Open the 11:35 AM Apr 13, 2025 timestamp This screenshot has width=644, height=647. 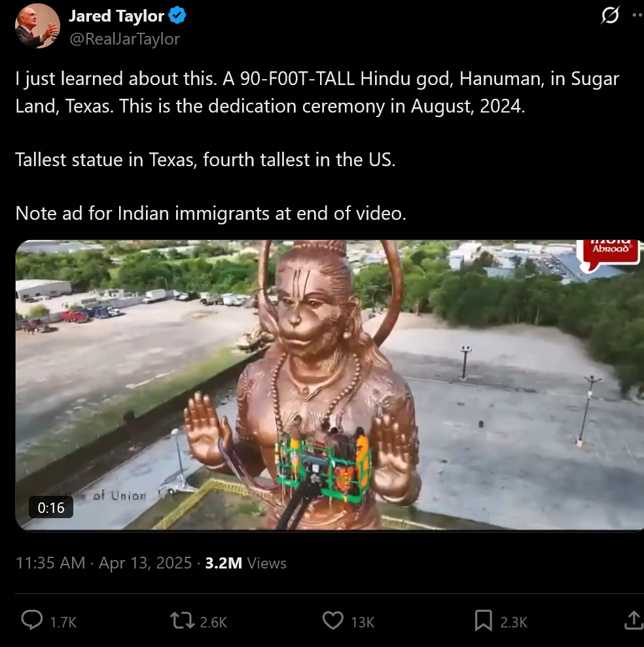point(103,563)
